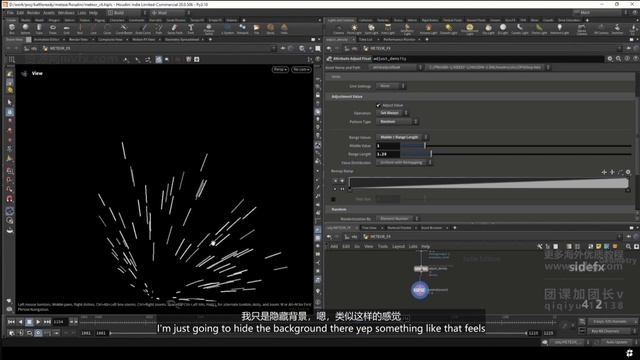Open the Value Distribution dropdown
The image size is (640, 360).
click(404, 162)
